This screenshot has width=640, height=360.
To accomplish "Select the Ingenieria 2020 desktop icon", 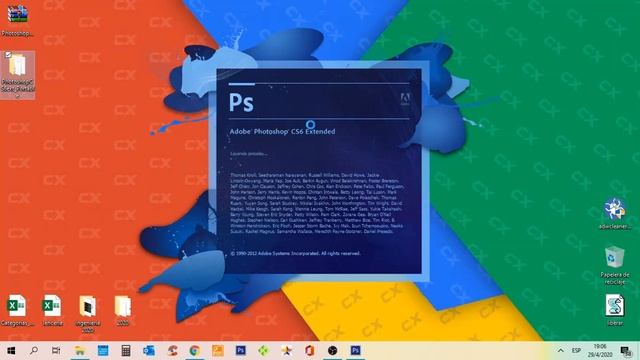I will coord(88,313).
